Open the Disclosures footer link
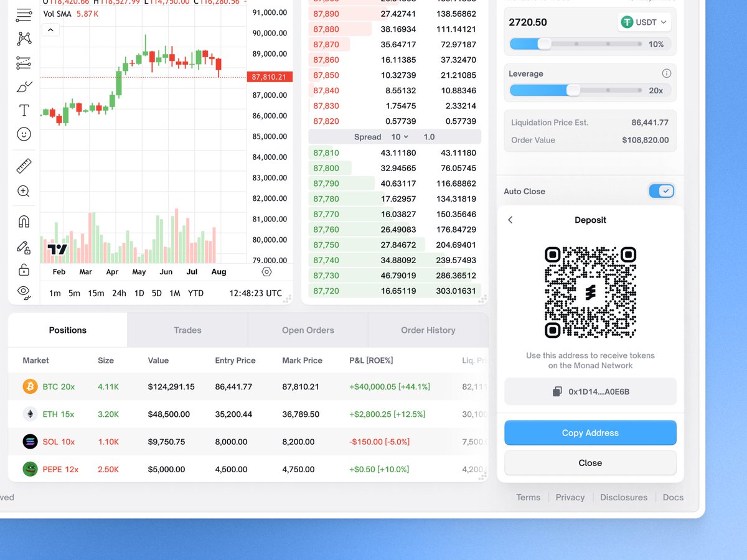This screenshot has width=747, height=560. (624, 497)
